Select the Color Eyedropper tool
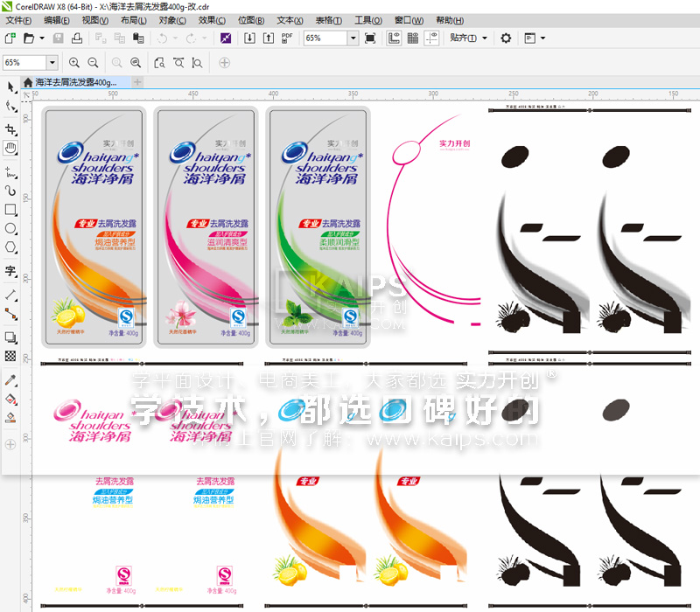 tap(10, 379)
